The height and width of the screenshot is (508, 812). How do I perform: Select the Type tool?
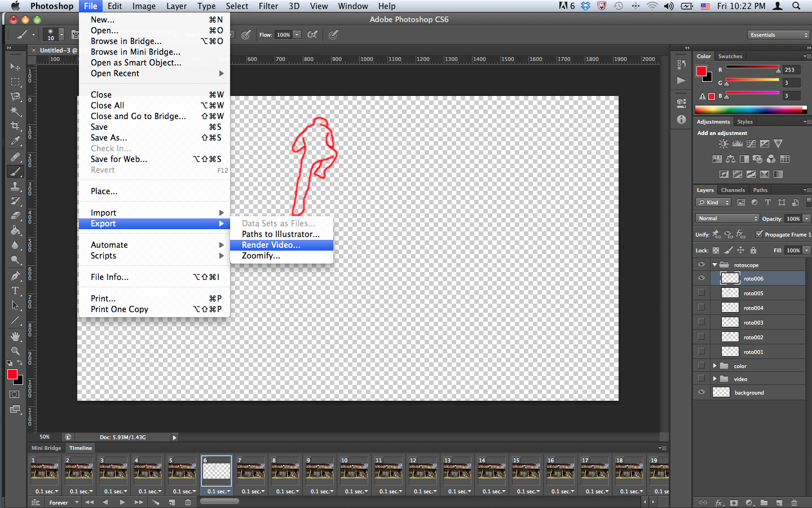pos(15,291)
